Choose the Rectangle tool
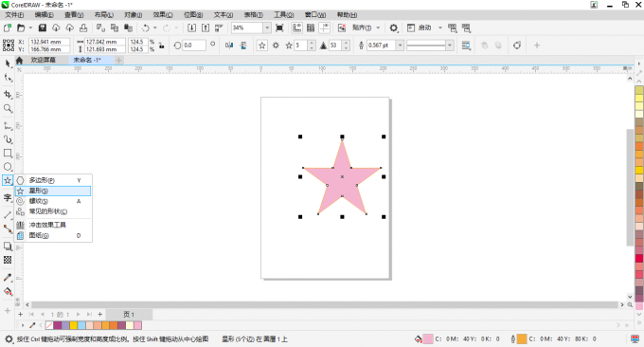The height and width of the screenshot is (347, 644). (x=8, y=153)
